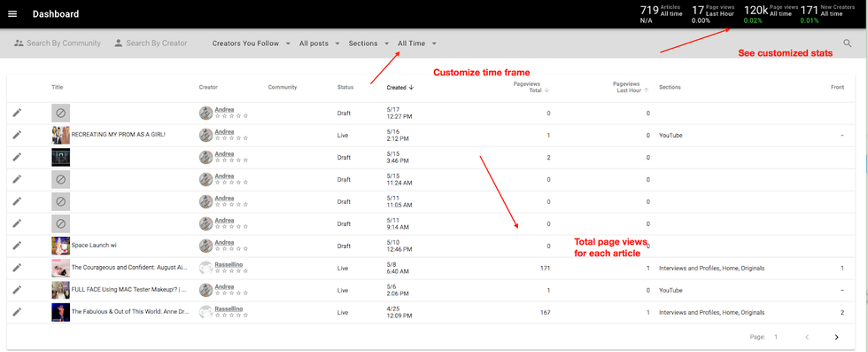Sort by Created column

(400, 88)
